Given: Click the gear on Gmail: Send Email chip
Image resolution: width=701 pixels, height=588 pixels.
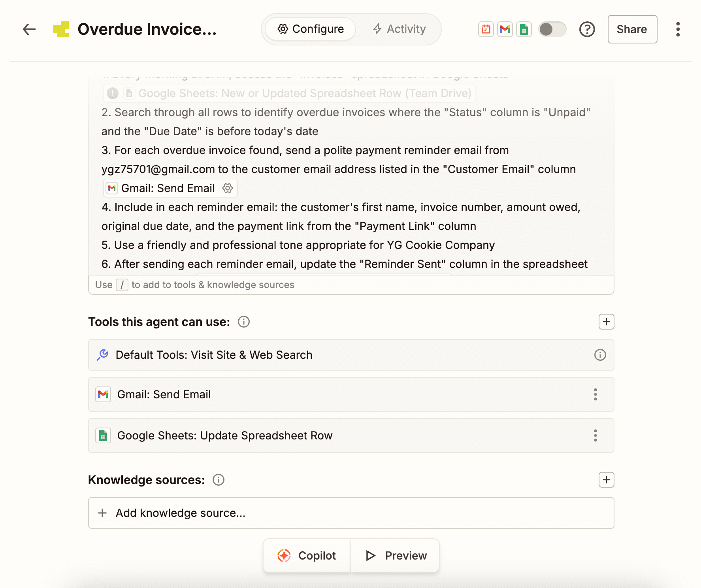Looking at the screenshot, I should 228,188.
